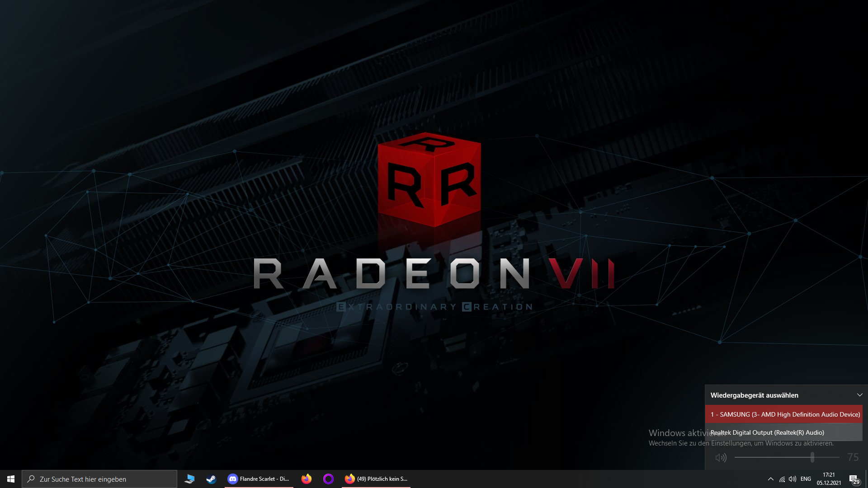Switch ENG input language indicator

(806, 479)
